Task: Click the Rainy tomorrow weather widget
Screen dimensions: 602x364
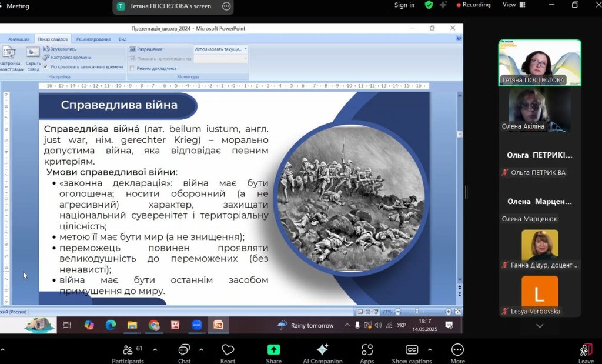Action: (306, 325)
